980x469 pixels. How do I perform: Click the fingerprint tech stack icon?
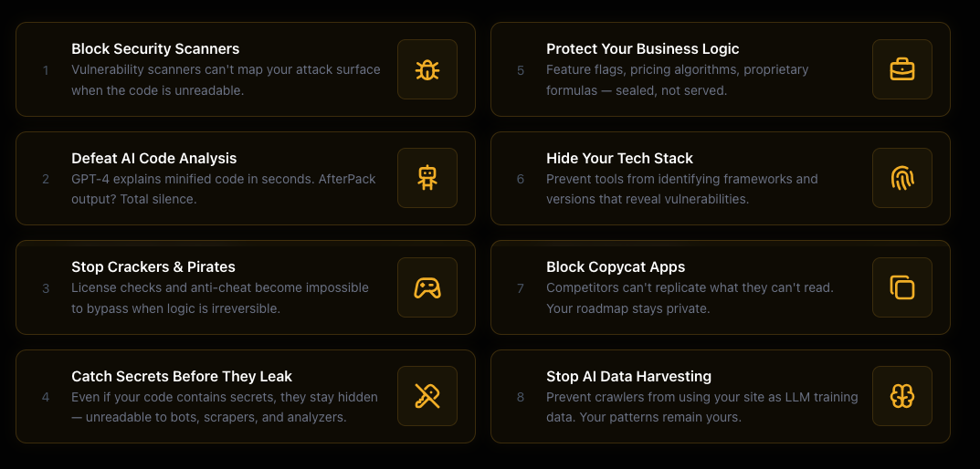click(901, 178)
